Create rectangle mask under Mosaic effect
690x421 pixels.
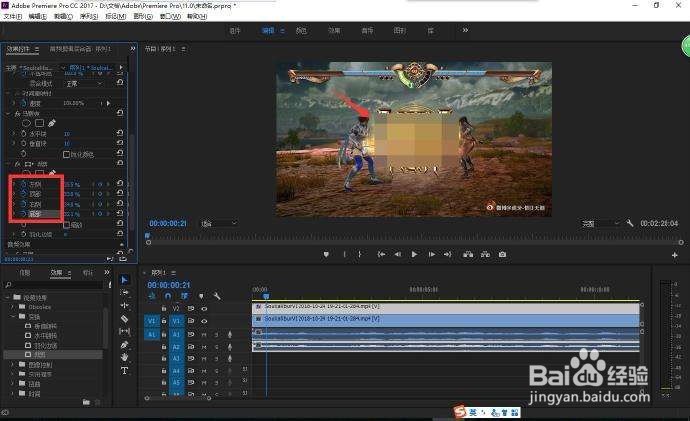coord(40,123)
